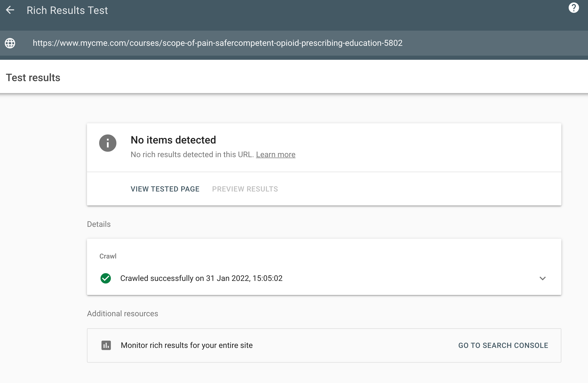Click the Additional resources label
Screen dimensions: 588x383
(122, 314)
